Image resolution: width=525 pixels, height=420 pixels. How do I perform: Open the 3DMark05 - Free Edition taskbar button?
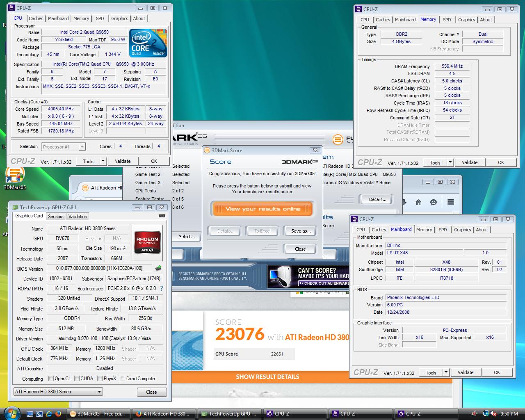[98, 414]
